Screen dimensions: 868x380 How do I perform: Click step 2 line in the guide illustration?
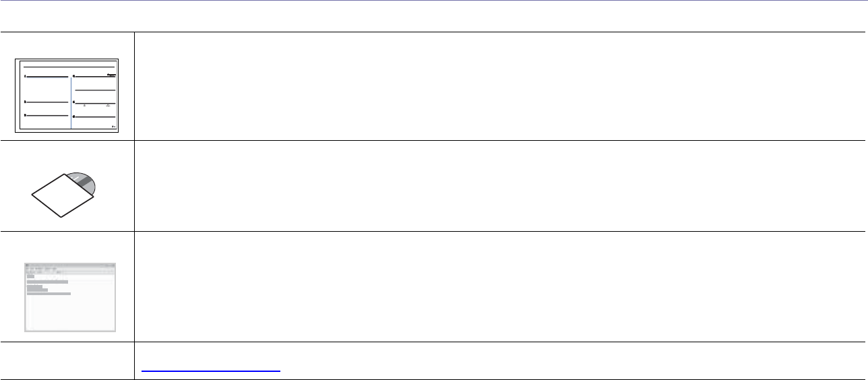pyautogui.click(x=47, y=102)
